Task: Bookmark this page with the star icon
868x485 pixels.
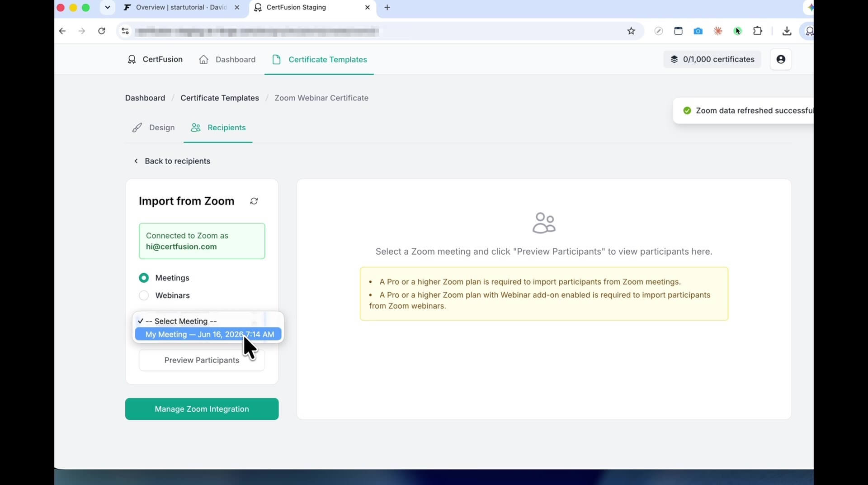Action: pyautogui.click(x=631, y=31)
